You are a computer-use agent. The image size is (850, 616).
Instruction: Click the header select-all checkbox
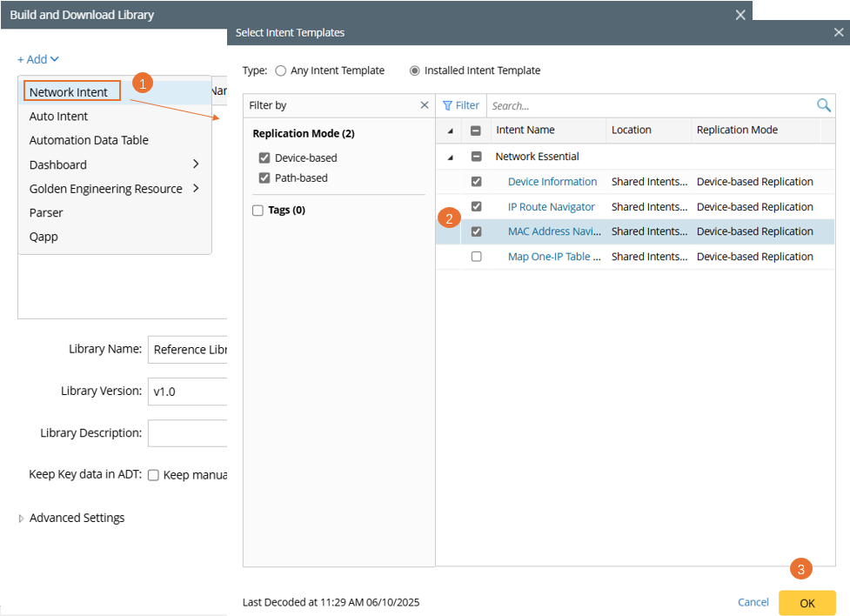point(476,131)
